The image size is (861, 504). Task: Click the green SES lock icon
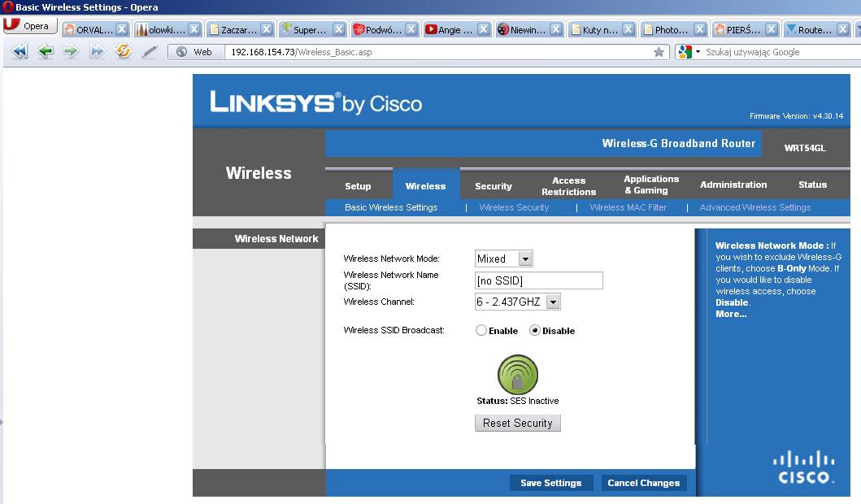[517, 375]
